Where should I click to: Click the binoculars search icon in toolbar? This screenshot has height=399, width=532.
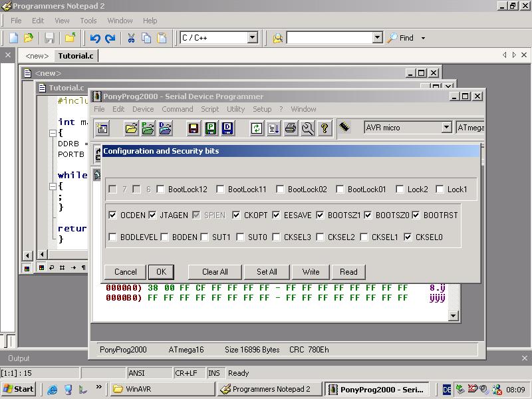coord(277,38)
